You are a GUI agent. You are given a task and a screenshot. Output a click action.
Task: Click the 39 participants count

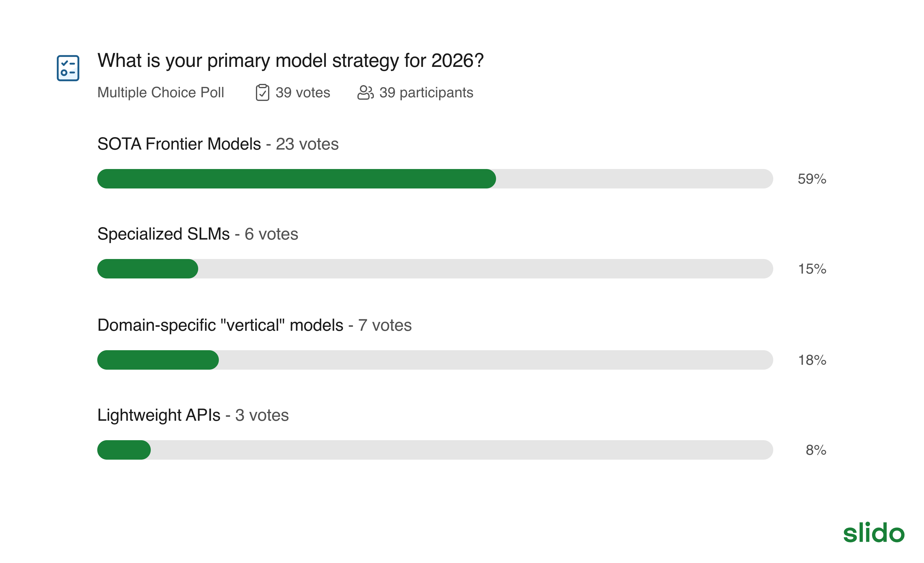point(426,93)
